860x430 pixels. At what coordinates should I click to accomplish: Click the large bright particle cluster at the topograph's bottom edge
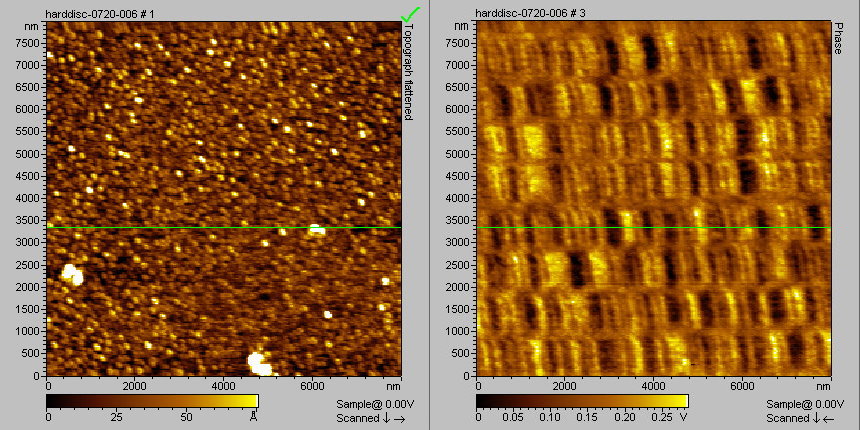click(258, 362)
